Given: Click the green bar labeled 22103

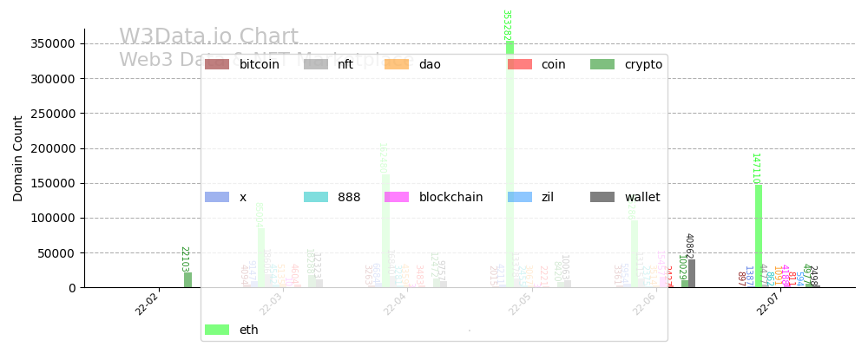Looking at the screenshot, I should pos(187,279).
